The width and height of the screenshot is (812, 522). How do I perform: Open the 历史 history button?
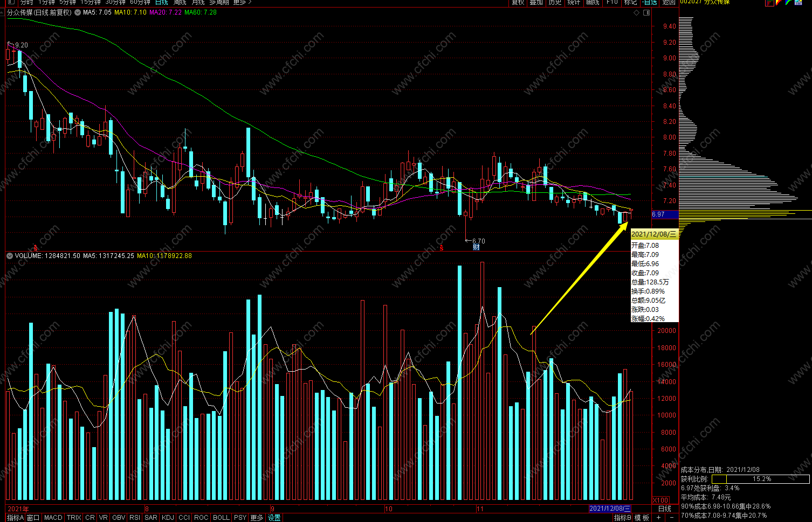(555, 2)
